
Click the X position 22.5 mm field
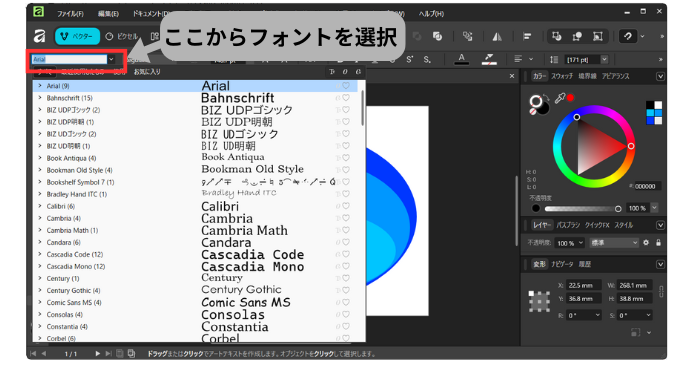[584, 285]
